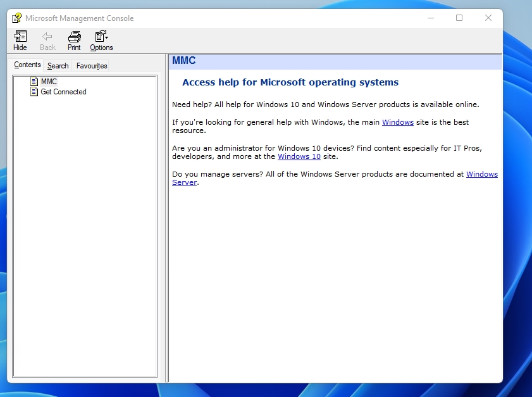Open the Favourites tab

(x=92, y=66)
